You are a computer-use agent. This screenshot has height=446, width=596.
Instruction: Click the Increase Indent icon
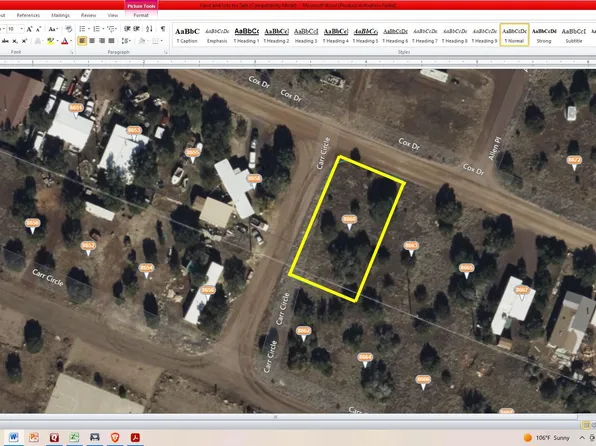pos(137,29)
